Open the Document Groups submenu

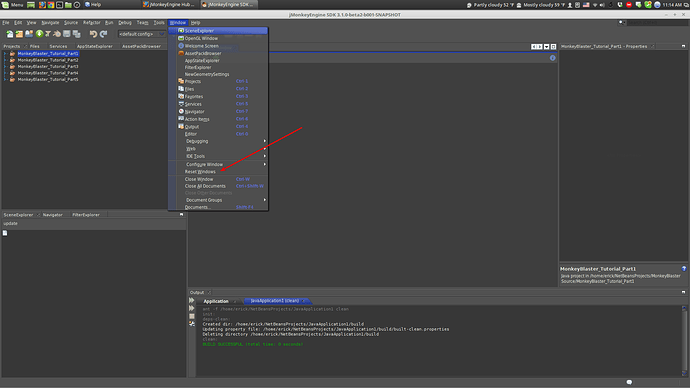pyautogui.click(x=218, y=200)
